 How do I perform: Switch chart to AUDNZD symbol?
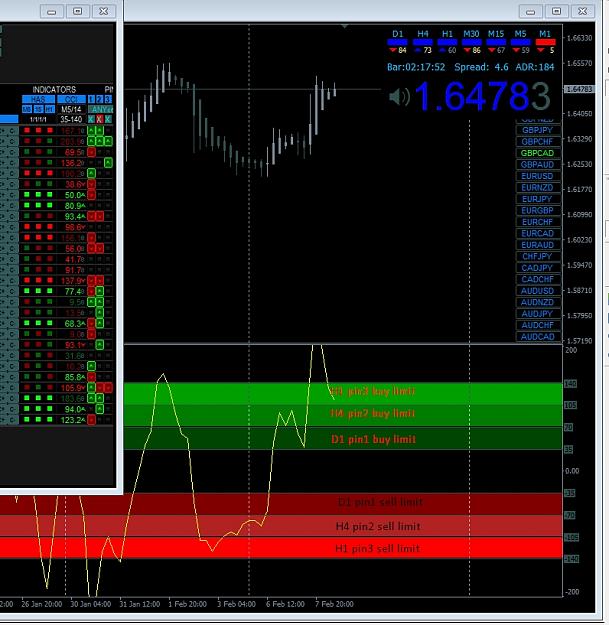pos(537,303)
